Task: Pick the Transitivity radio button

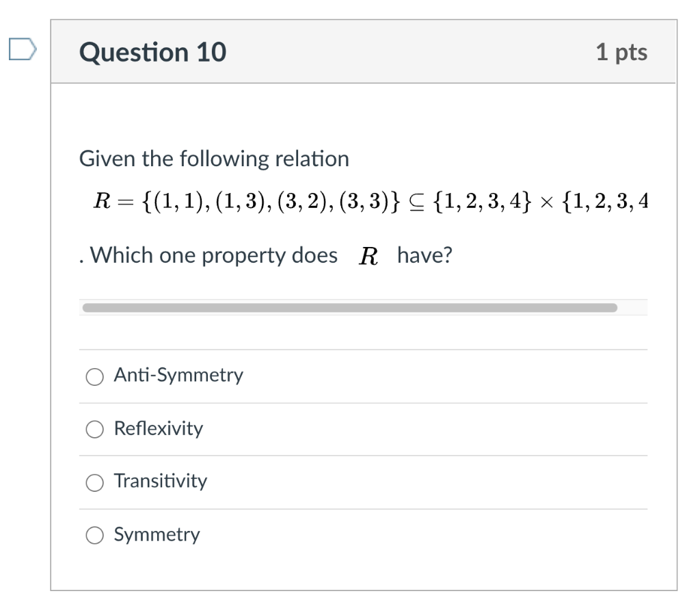Action: coord(94,482)
